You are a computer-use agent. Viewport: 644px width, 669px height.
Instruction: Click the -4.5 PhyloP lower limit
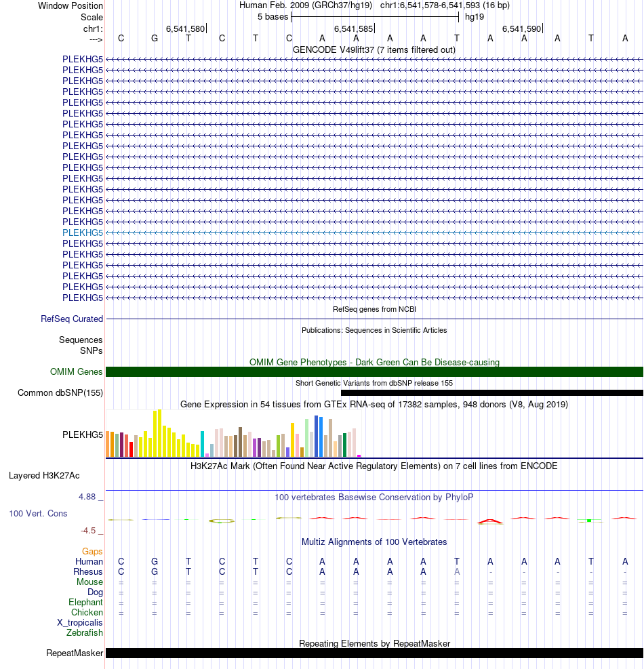tap(88, 531)
